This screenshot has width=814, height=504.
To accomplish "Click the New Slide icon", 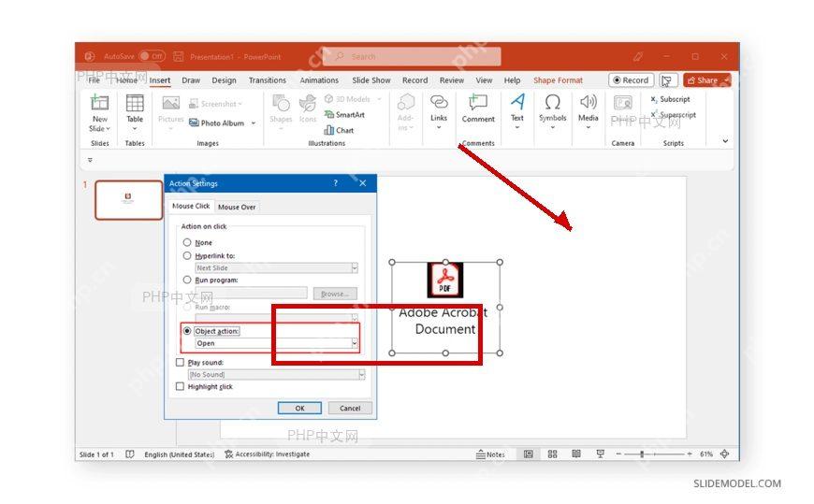I will [100, 103].
